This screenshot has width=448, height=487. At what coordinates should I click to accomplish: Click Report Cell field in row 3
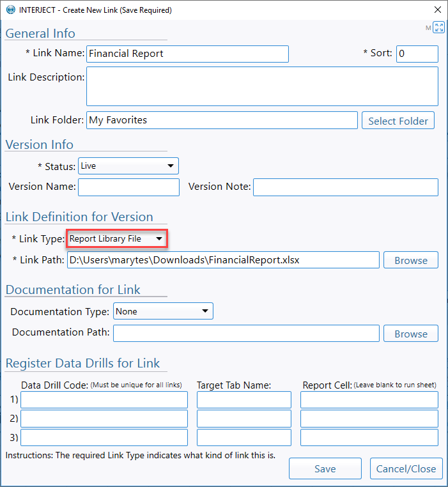click(x=369, y=437)
